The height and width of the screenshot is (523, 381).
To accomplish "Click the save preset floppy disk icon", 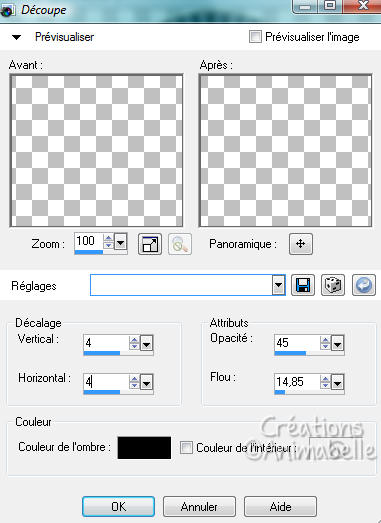I will [x=303, y=285].
